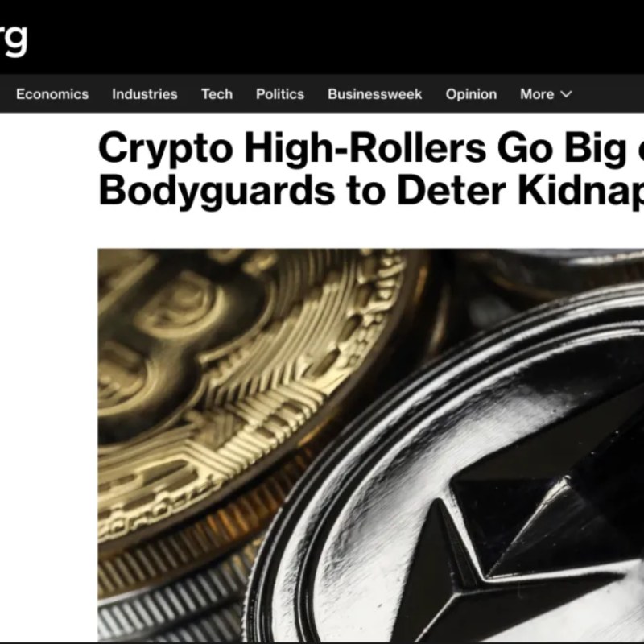Click the silver Ethereum coin in the photo

click(473, 493)
